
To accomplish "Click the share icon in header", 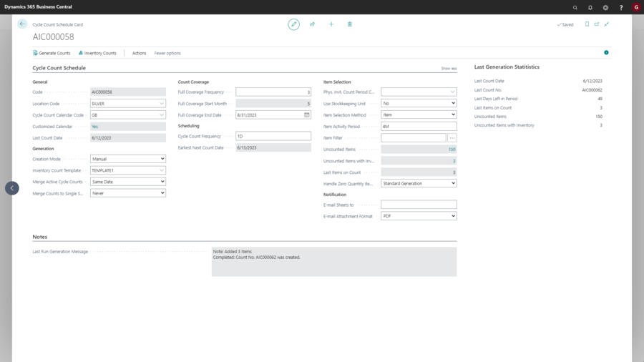I will click(x=313, y=24).
